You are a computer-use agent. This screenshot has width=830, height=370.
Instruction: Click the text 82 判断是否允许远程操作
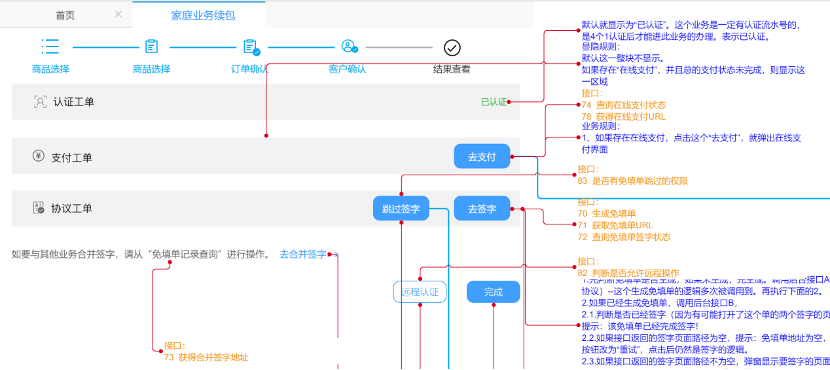[628, 273]
